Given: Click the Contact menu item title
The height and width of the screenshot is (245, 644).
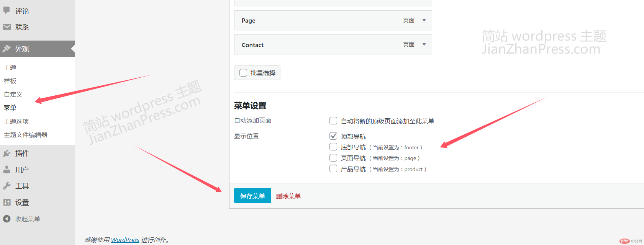Looking at the screenshot, I should [252, 45].
